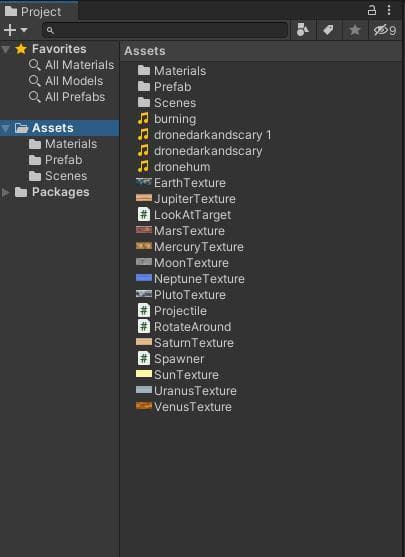
Task: Open All Materials saved search
Action: [71, 65]
